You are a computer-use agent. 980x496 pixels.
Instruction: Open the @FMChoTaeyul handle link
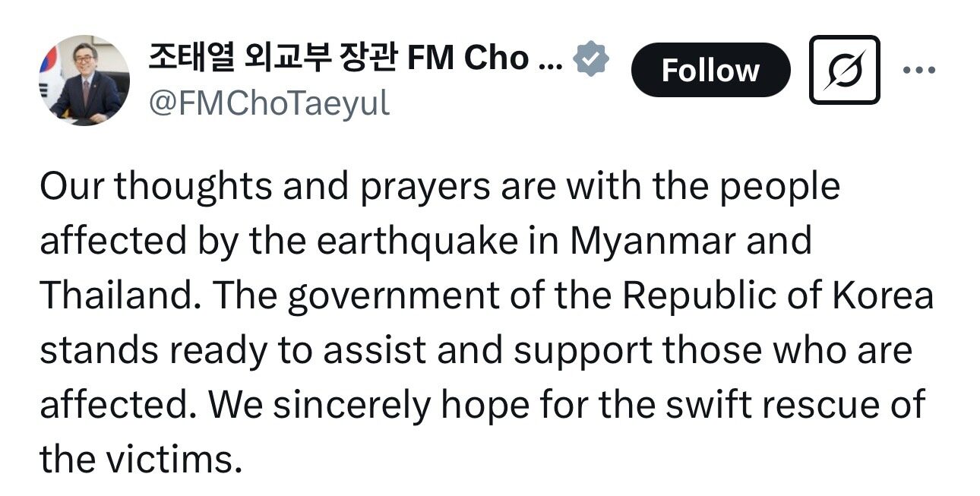pos(269,103)
